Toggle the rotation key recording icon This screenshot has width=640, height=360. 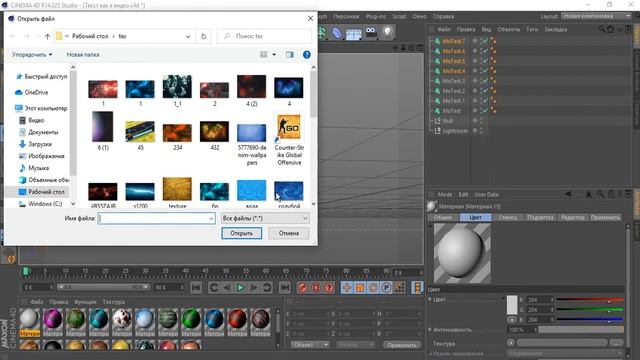tap(373, 288)
